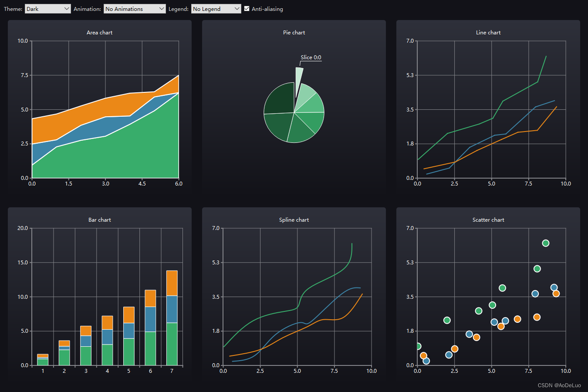Click the Bar chart x-axis label 7
588x392 pixels.
[x=172, y=371]
